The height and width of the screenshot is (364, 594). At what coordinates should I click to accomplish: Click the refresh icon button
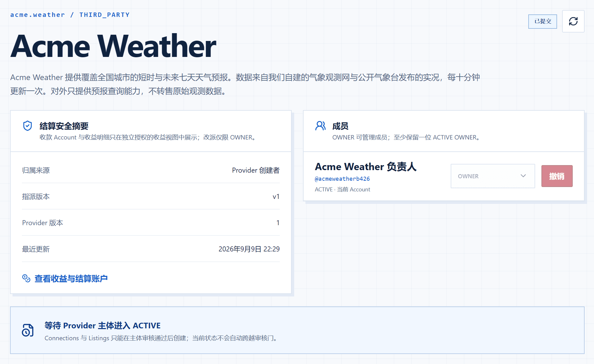pyautogui.click(x=573, y=21)
